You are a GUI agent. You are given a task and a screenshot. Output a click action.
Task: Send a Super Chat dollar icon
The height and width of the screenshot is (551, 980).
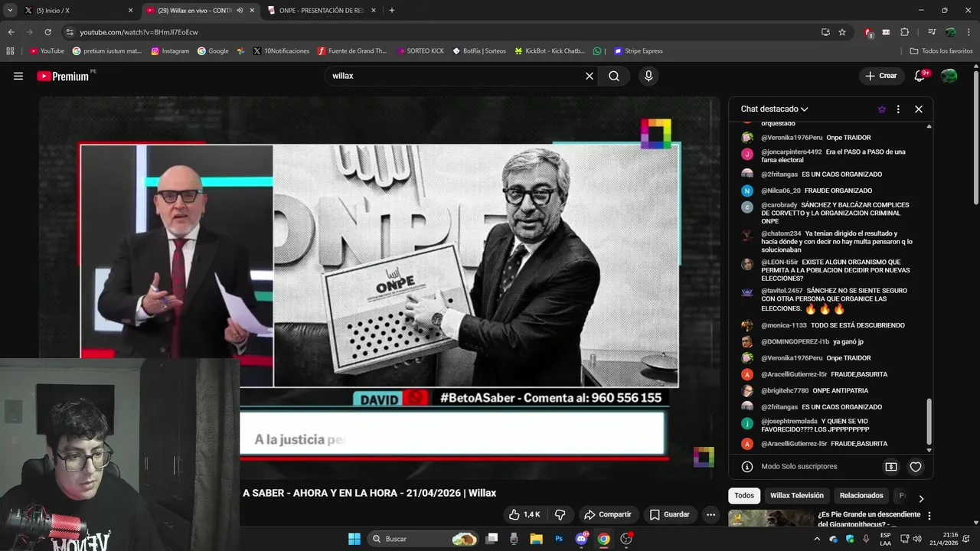coord(891,466)
